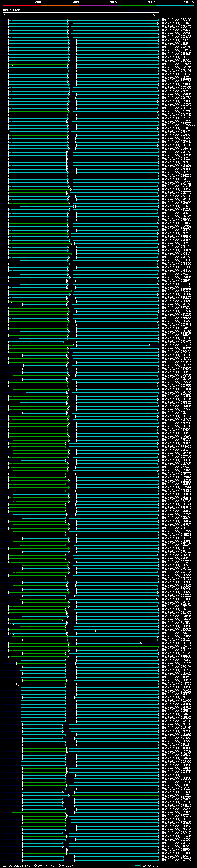Screen dimensions: 197x868
Task: Select label UniRef100_Q5DVT7
Action: point(177,108)
